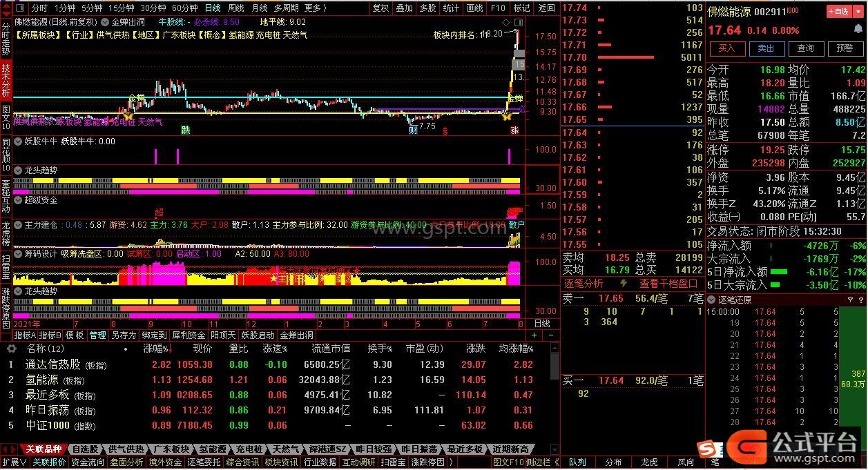Select 指标A indicator tab
868x470 pixels.
pyautogui.click(x=25, y=335)
